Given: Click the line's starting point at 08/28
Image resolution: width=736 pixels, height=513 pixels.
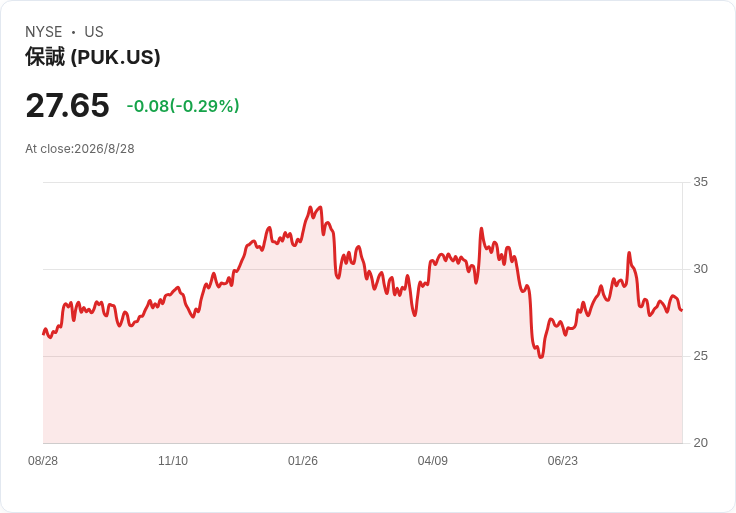Looking at the screenshot, I should (x=43, y=334).
